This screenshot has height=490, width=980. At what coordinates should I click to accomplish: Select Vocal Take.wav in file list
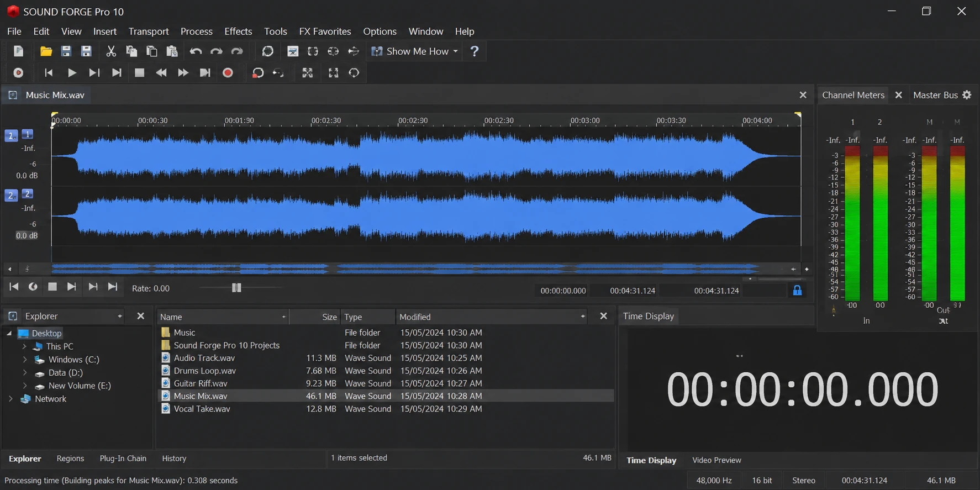[x=202, y=409]
